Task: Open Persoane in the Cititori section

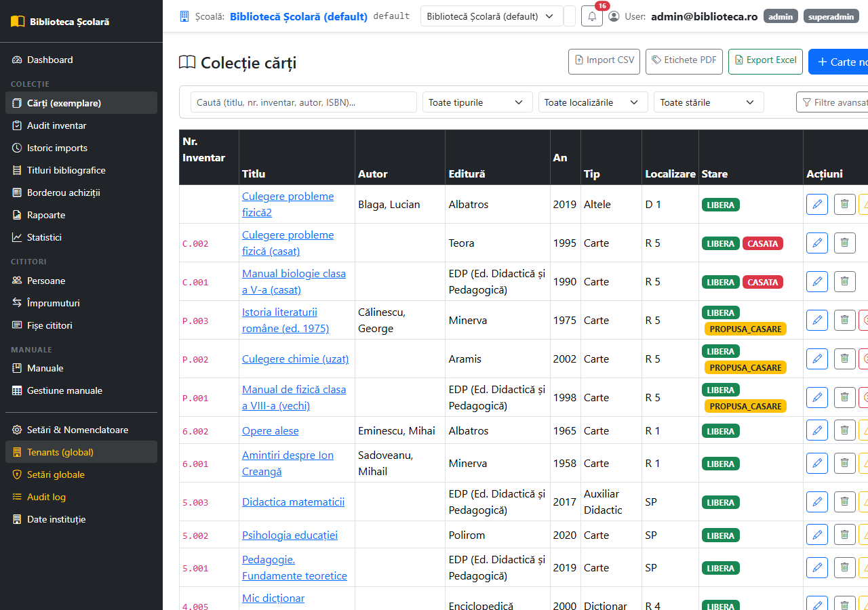Action: 81,281
